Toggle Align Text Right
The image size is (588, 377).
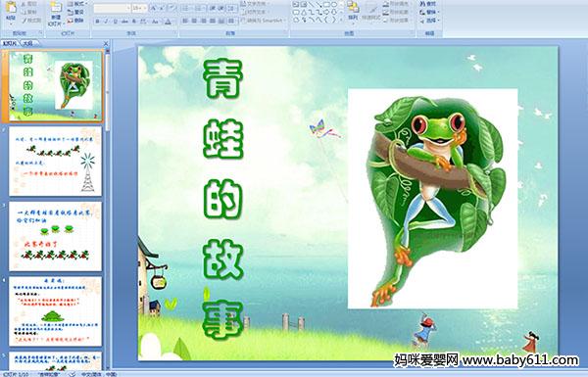tap(204, 21)
